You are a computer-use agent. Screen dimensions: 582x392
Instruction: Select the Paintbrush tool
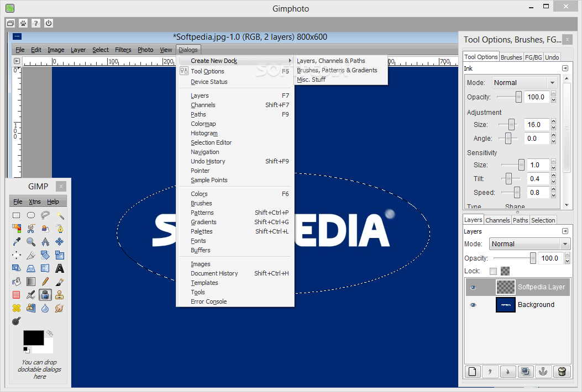point(60,282)
